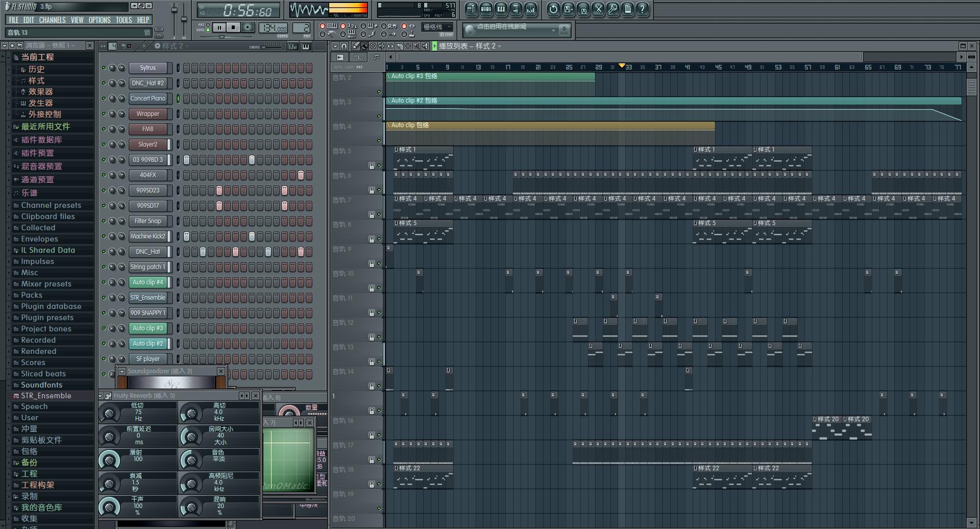Select the slip tool in playlist toolbar

(x=390, y=46)
